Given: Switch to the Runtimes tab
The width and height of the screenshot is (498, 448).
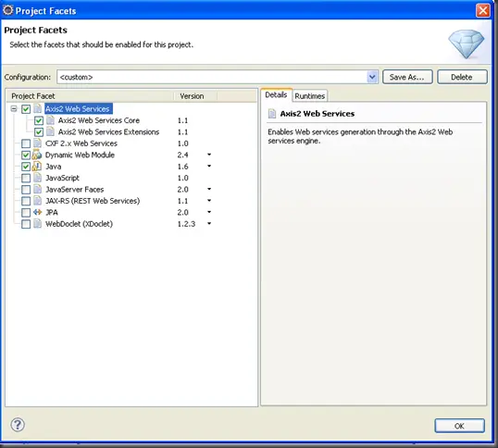Looking at the screenshot, I should [x=310, y=96].
